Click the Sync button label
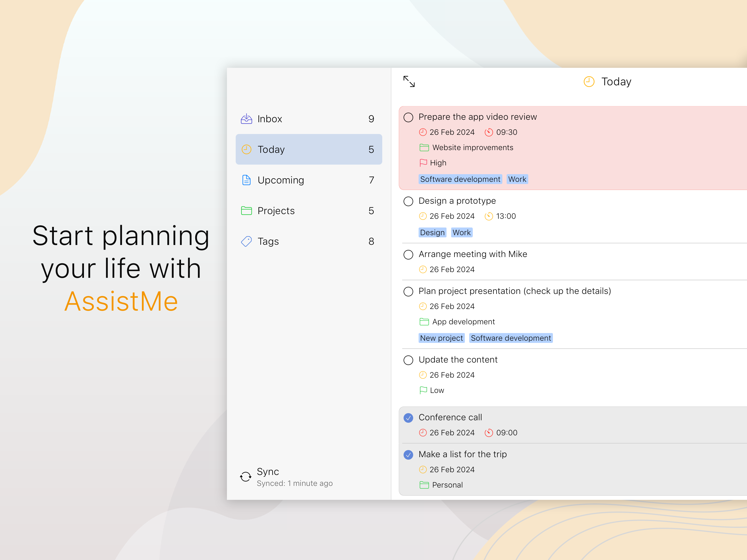 [268, 471]
